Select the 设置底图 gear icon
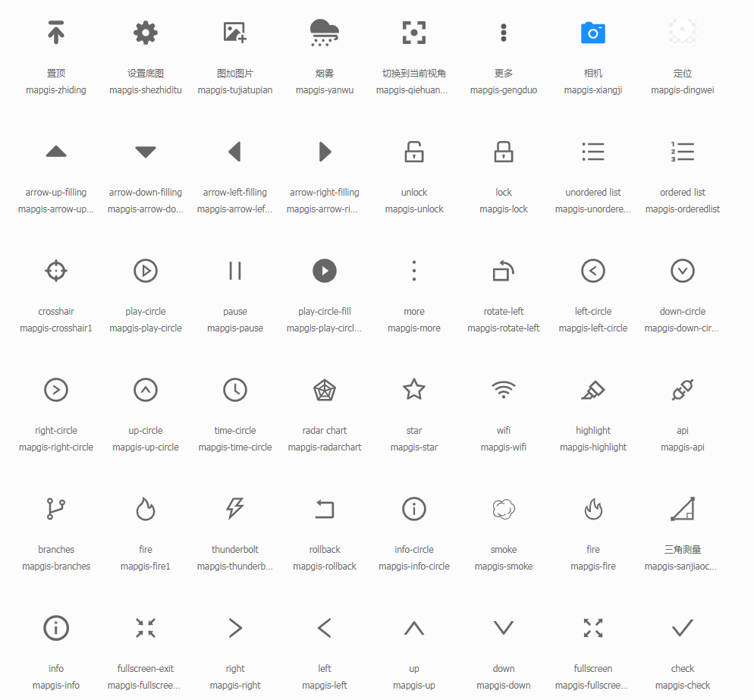The width and height of the screenshot is (754, 700). [145, 33]
